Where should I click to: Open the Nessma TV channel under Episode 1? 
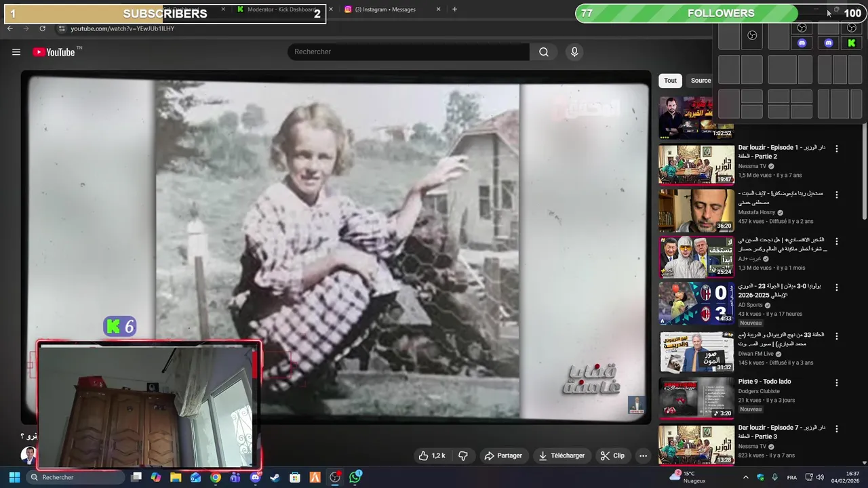point(752,166)
